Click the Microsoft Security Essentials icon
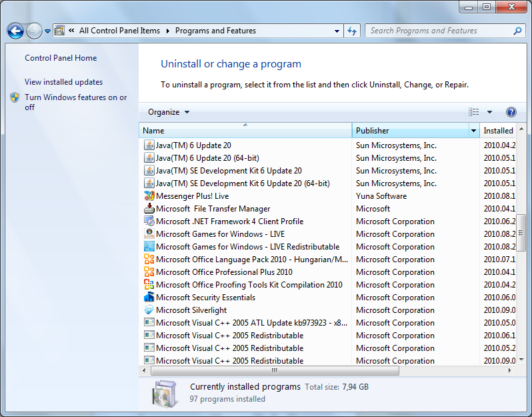 coord(149,297)
